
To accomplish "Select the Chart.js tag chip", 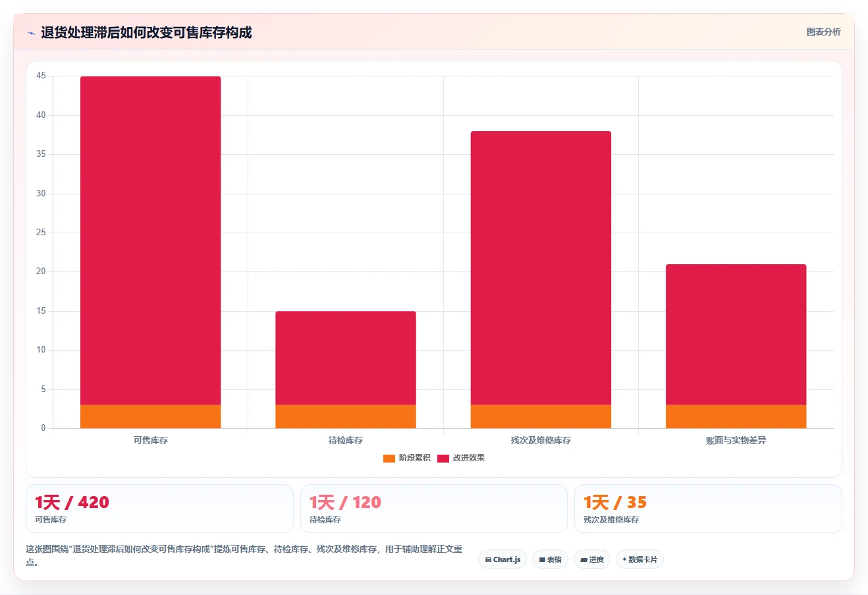I will (502, 559).
